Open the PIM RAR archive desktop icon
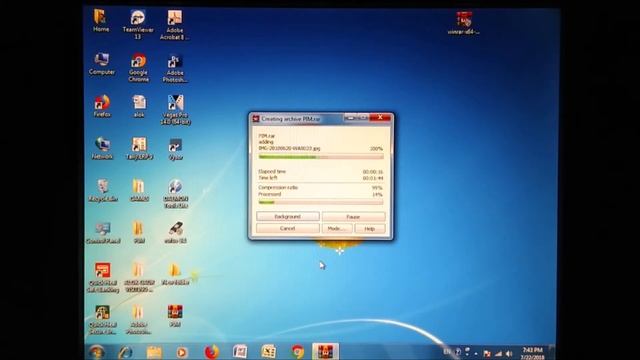 point(175,316)
